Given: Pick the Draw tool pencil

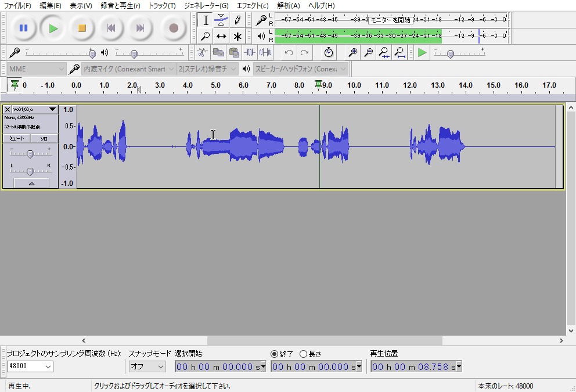Looking at the screenshot, I should pyautogui.click(x=237, y=20).
